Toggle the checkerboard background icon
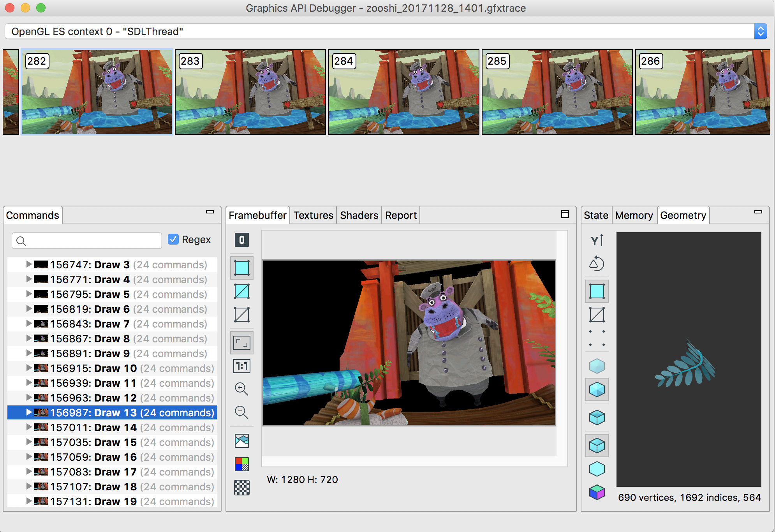 coord(241,488)
